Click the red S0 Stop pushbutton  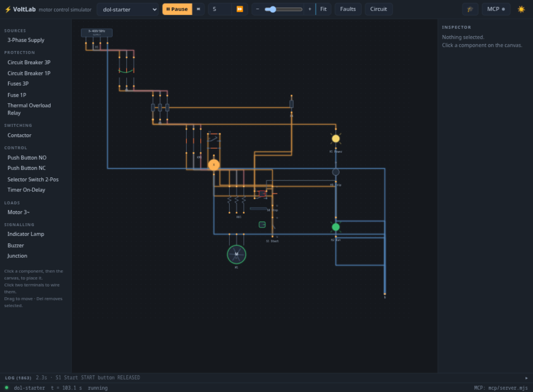tap(262, 193)
